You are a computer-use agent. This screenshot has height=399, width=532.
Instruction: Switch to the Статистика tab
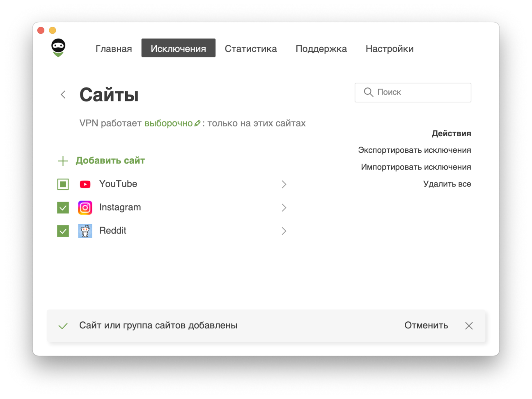(x=250, y=48)
